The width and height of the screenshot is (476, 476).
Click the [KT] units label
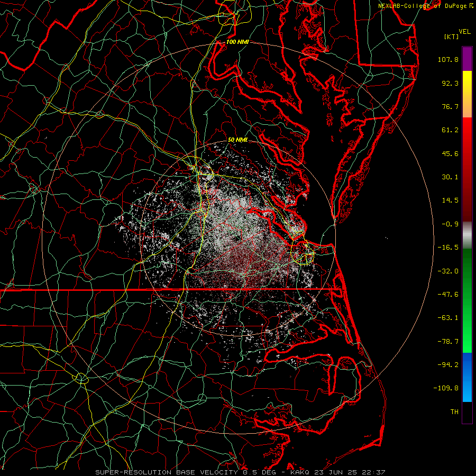coord(452,36)
